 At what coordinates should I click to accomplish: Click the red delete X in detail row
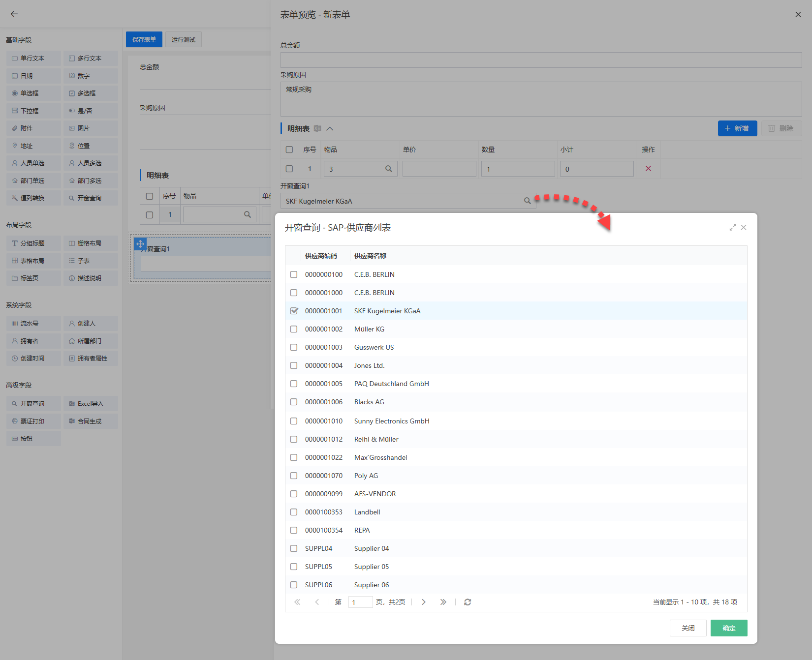(x=648, y=169)
